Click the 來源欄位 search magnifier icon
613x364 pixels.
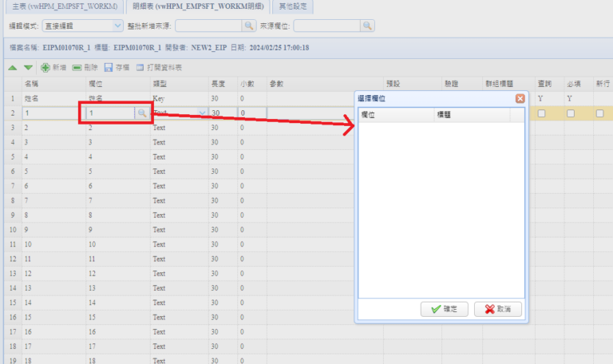(367, 26)
